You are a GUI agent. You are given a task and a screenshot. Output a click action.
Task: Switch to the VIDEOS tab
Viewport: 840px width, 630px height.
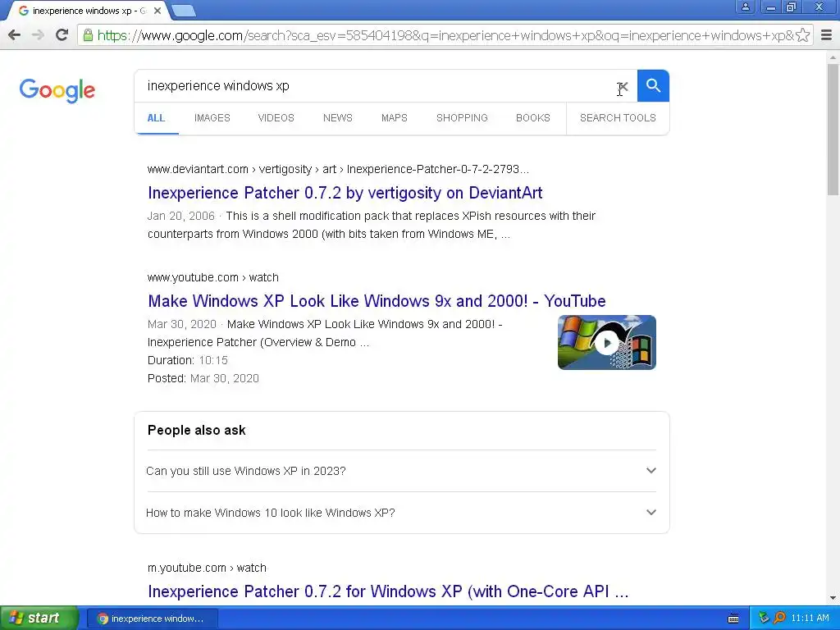point(276,118)
